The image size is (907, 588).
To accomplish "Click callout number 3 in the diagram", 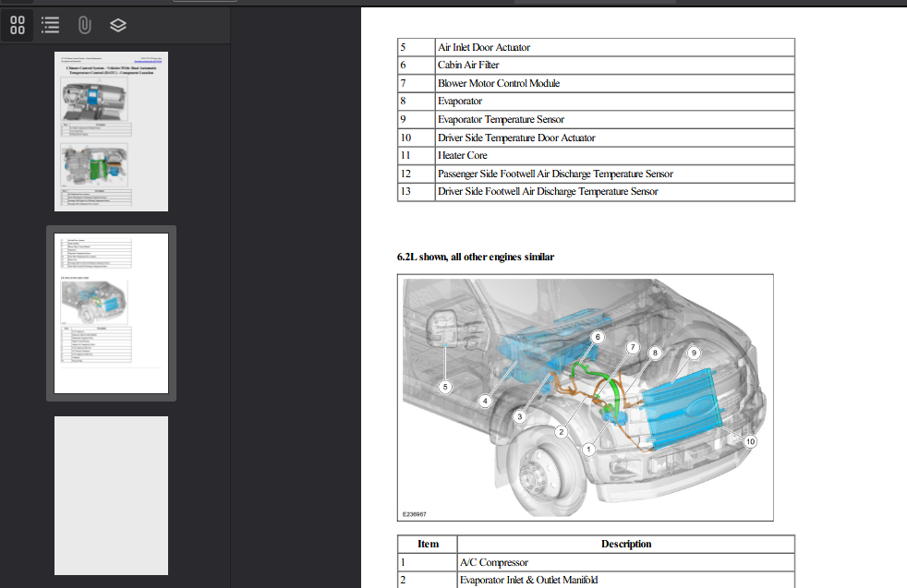I will 519,416.
